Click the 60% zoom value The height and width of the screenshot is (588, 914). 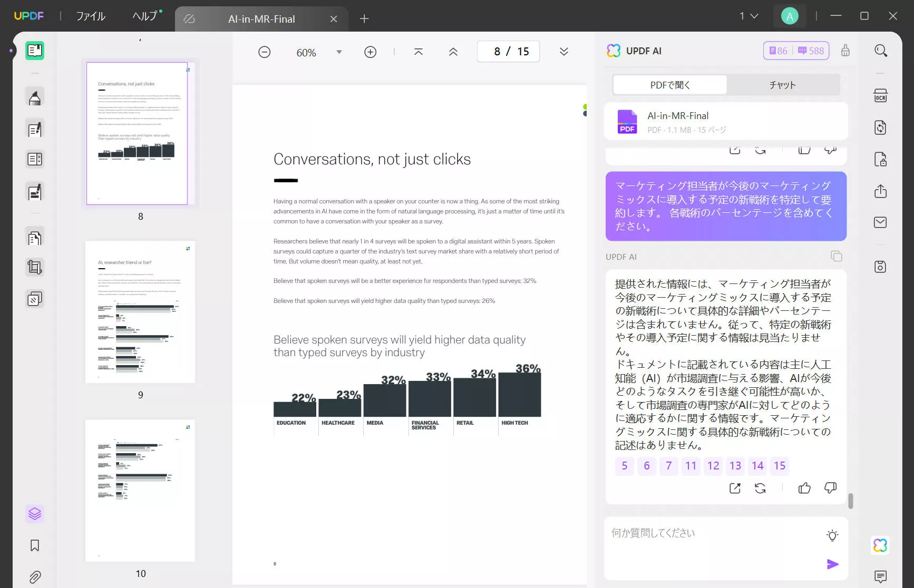coord(306,52)
